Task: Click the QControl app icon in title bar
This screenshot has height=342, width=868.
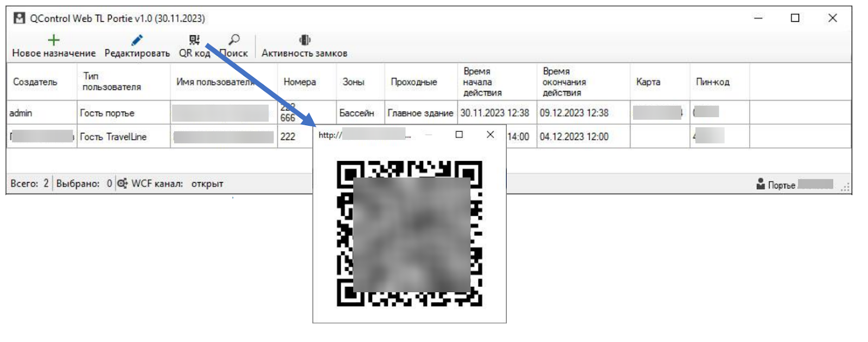Action: [x=20, y=18]
